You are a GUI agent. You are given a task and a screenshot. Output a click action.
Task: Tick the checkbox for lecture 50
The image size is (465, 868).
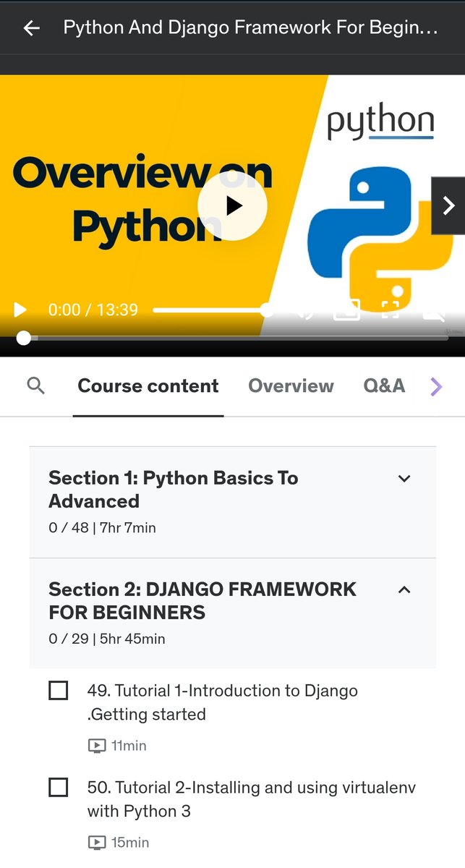click(58, 787)
